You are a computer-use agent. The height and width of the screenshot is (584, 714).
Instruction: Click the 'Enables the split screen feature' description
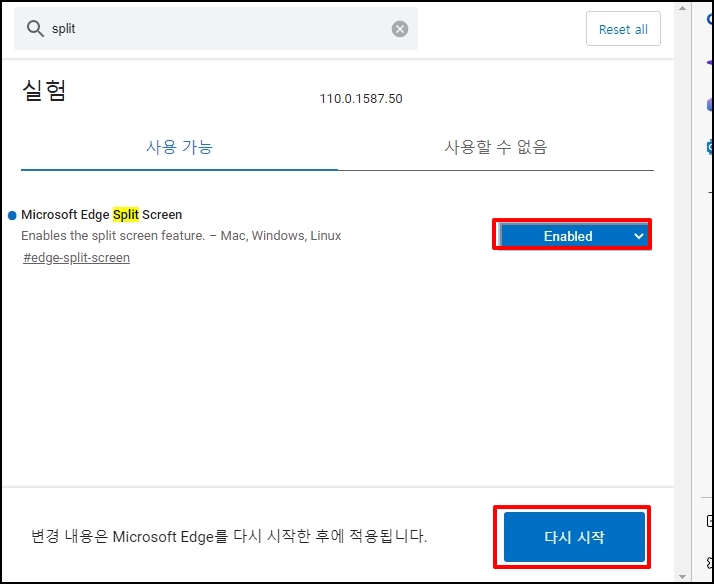(181, 236)
